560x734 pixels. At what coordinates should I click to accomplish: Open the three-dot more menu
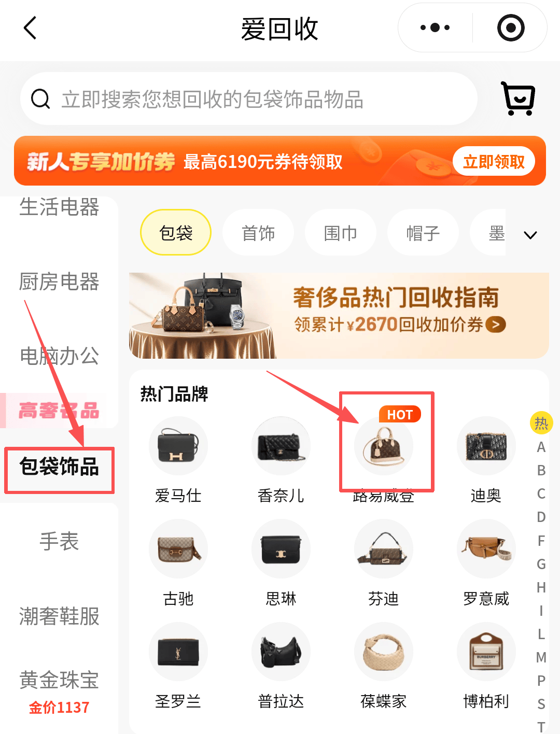tap(435, 27)
